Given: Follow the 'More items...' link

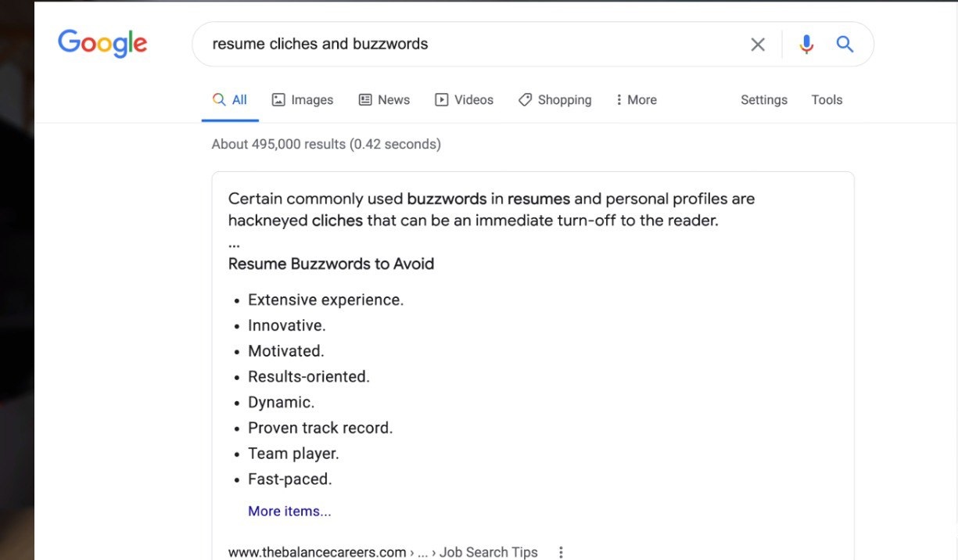Looking at the screenshot, I should click(x=289, y=512).
